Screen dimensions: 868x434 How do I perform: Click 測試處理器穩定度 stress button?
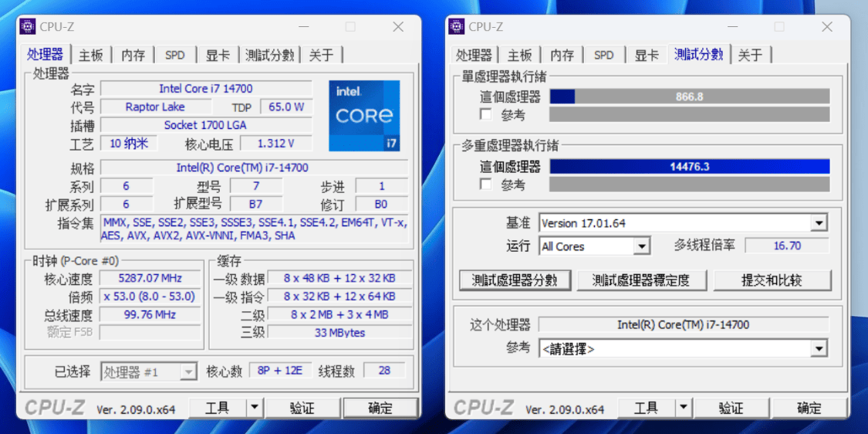pyautogui.click(x=641, y=280)
